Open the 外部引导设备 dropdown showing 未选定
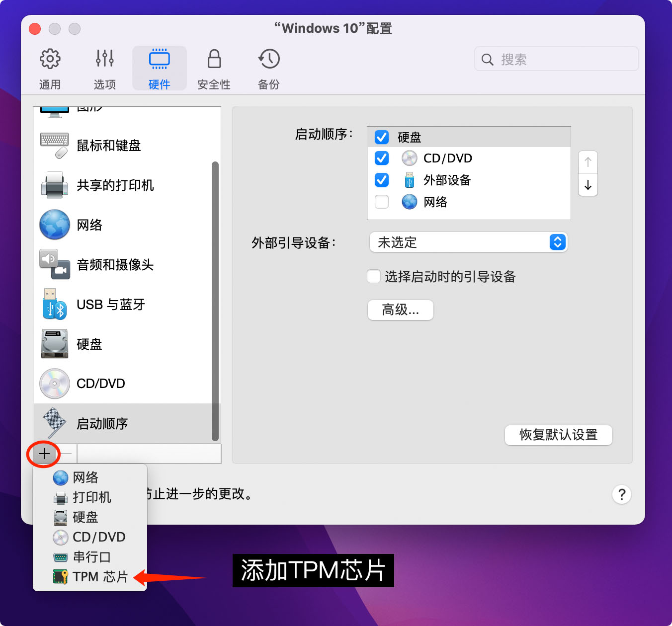Image resolution: width=672 pixels, height=626 pixels. pos(468,242)
